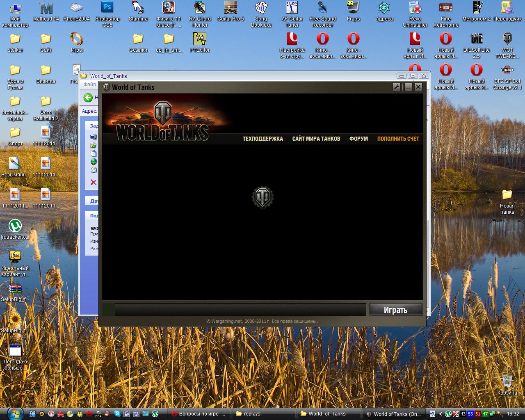Open the Мой компьютер desktop icon
The height and width of the screenshot is (420, 525).
coord(15,15)
